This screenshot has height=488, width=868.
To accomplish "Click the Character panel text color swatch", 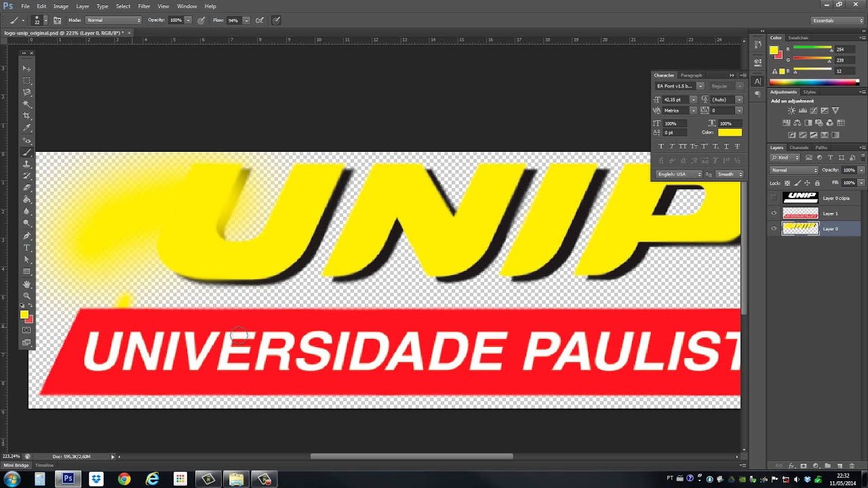I will (x=730, y=132).
